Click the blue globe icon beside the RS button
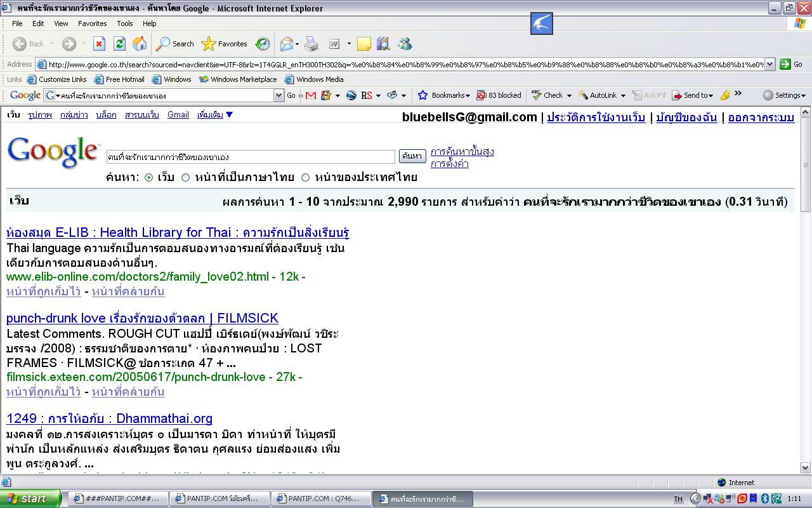The height and width of the screenshot is (508, 812). (351, 95)
